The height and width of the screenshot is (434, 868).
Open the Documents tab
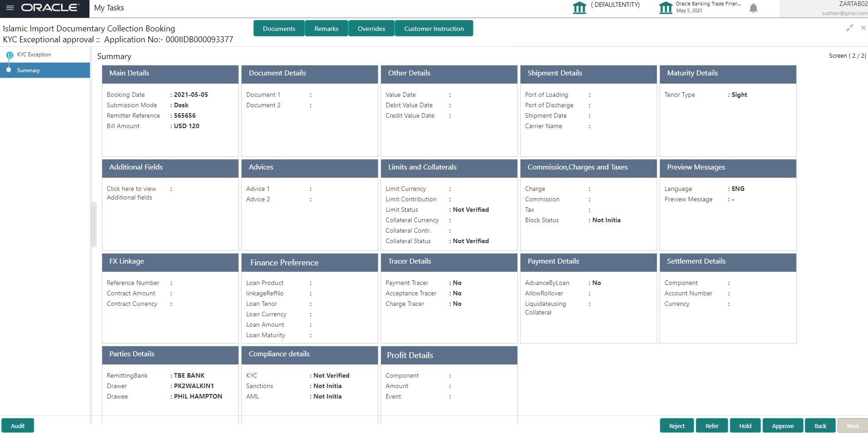click(278, 28)
